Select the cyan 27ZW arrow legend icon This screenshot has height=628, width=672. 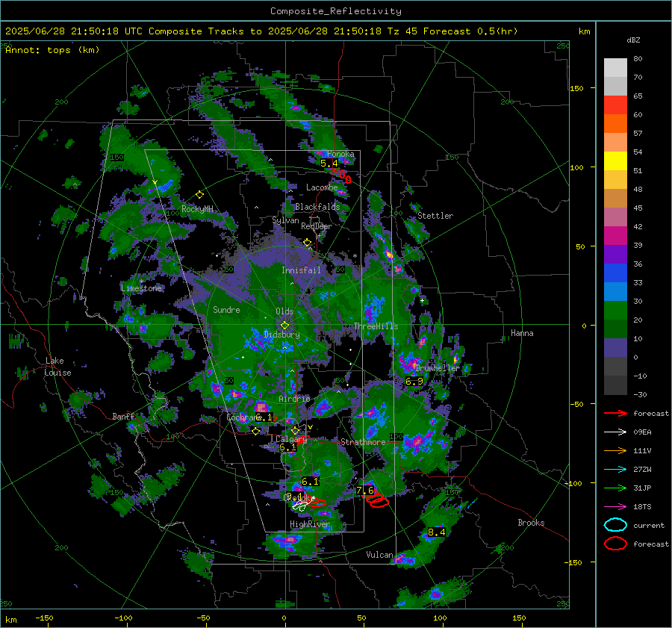pos(615,470)
